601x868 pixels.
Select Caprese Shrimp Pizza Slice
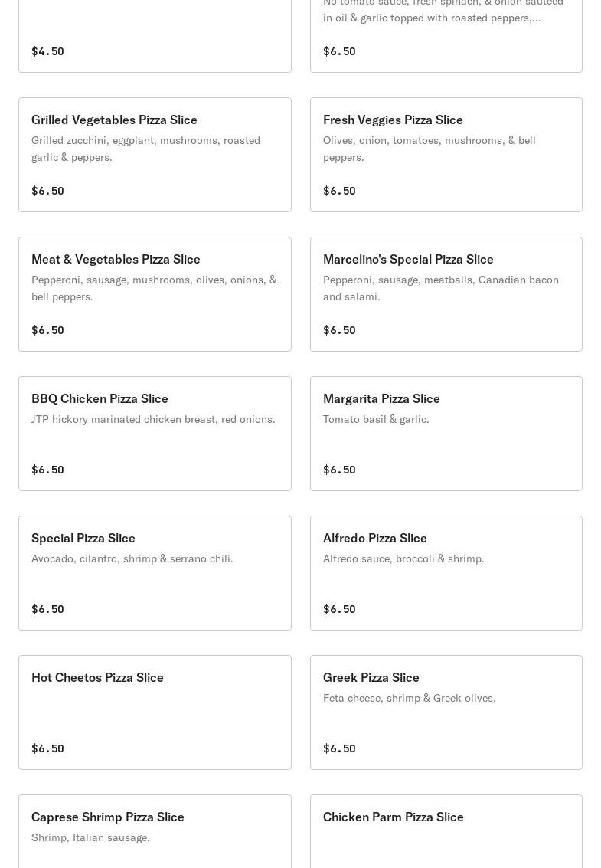155,831
